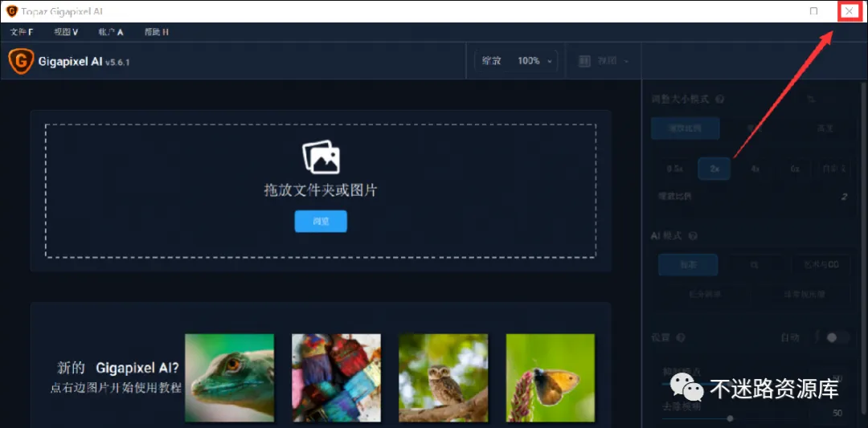Select the 非常压缩 AI mode
Screen dimensions: 868x428
click(x=803, y=294)
